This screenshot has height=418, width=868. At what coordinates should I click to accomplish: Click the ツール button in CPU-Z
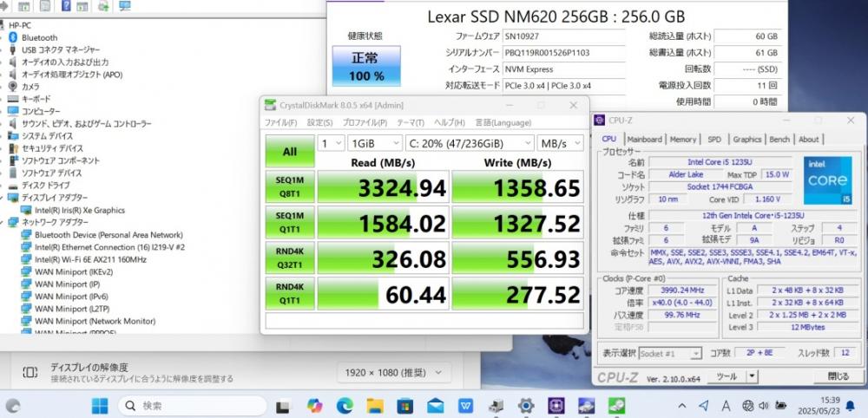[727, 376]
